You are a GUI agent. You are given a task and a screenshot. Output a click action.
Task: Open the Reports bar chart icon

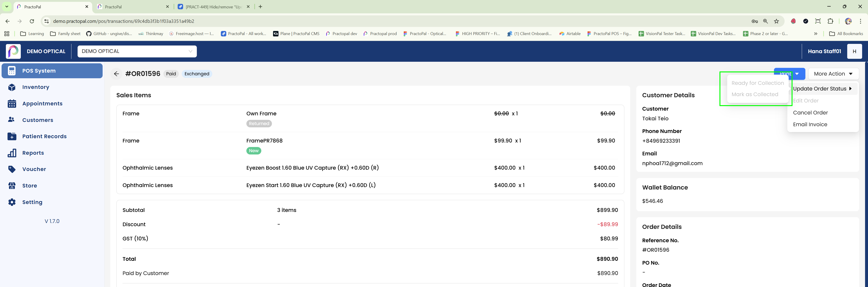point(12,153)
